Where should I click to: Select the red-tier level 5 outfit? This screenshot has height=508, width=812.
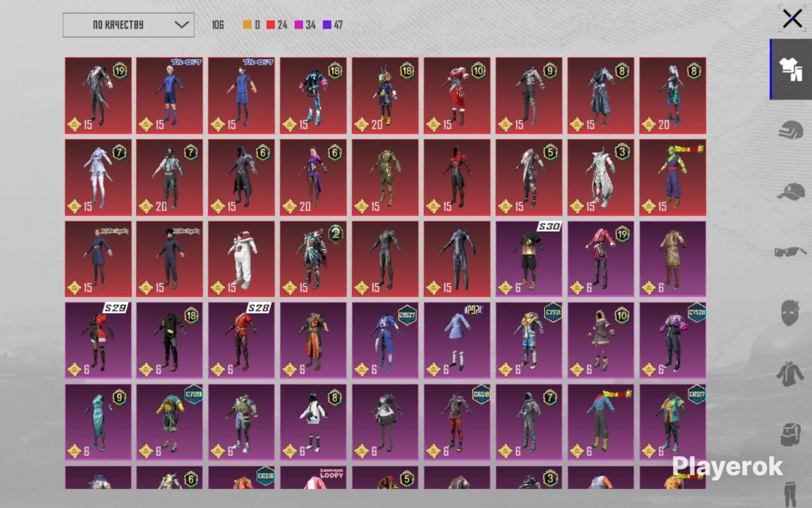tap(529, 177)
